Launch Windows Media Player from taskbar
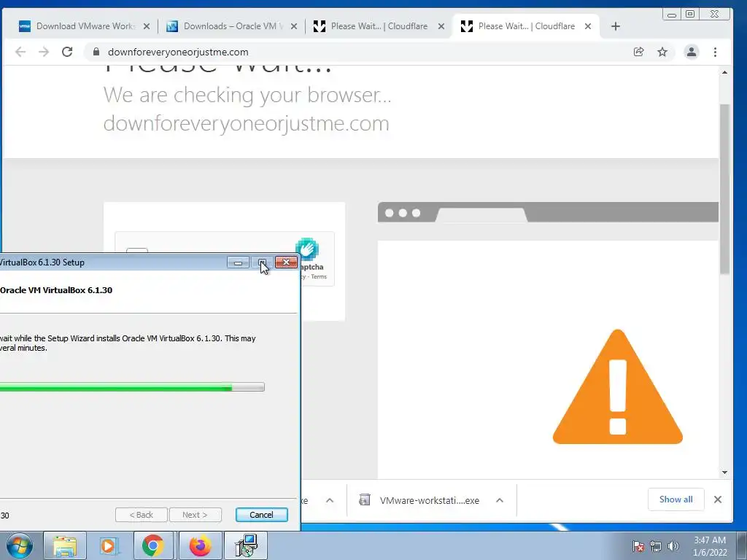The height and width of the screenshot is (560, 747). [109, 545]
